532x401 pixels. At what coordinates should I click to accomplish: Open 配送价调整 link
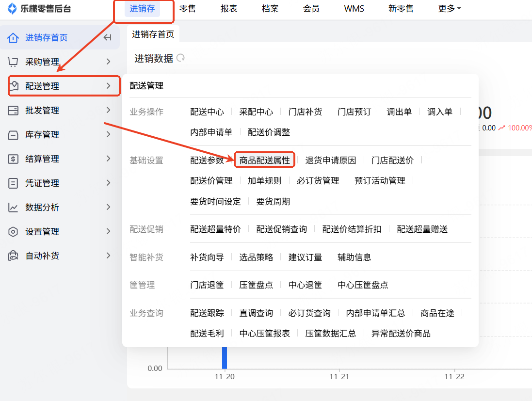(x=269, y=132)
